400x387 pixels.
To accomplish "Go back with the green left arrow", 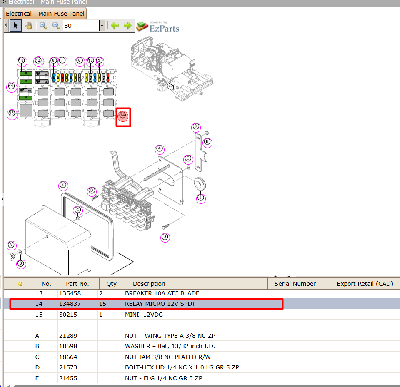I will point(115,26).
